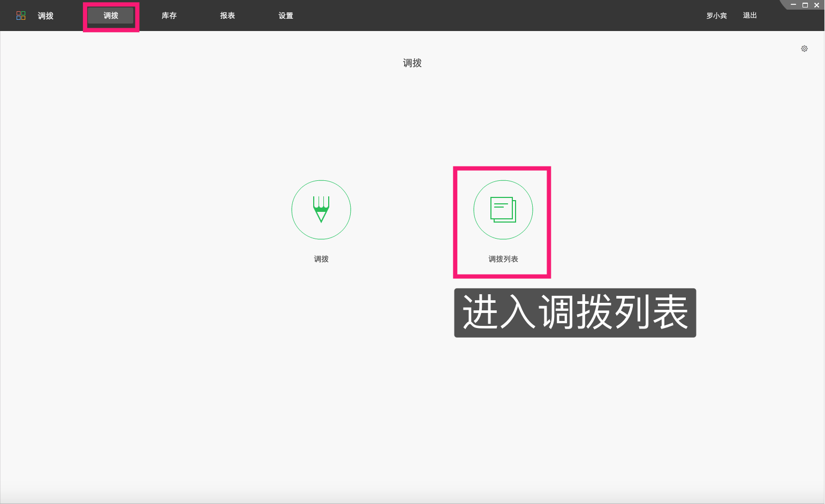Click the 调拨 label under the pencil icon
Image resolution: width=825 pixels, height=504 pixels.
[321, 259]
